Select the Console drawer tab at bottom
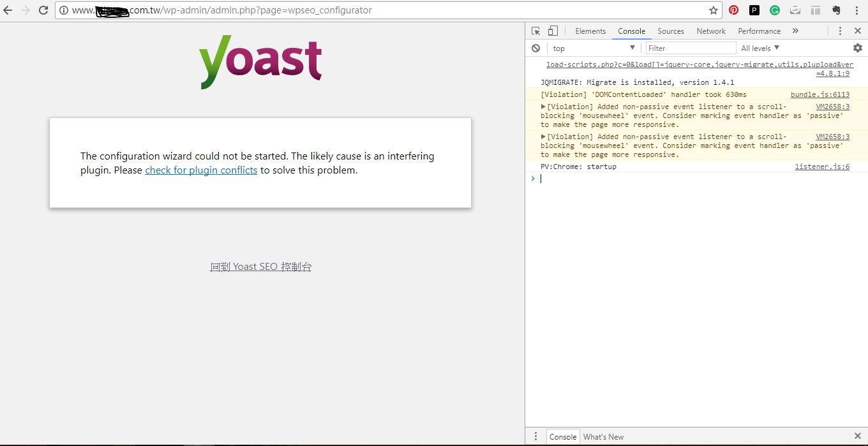 click(563, 436)
